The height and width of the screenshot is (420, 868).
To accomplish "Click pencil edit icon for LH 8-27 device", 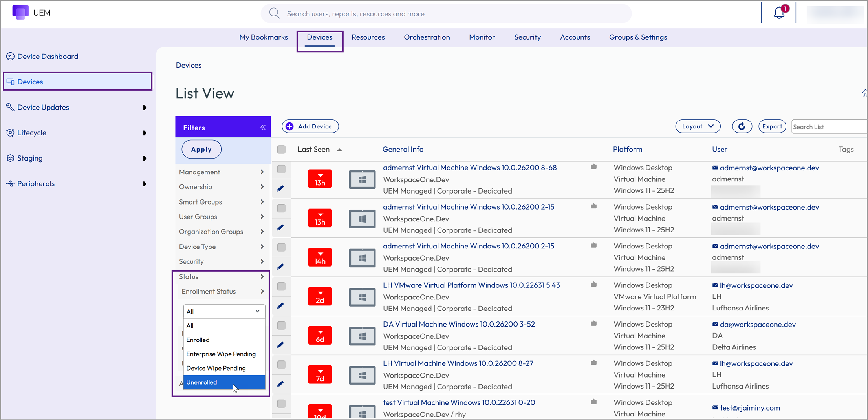I will pyautogui.click(x=280, y=384).
